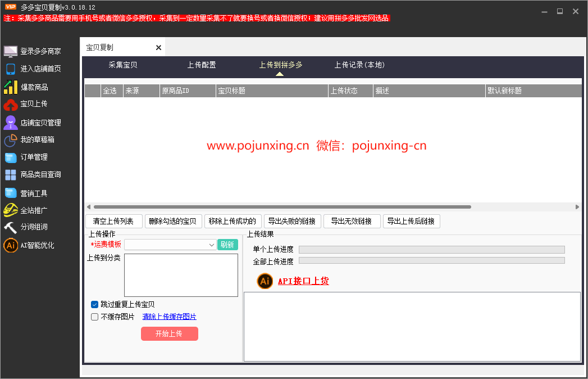The image size is (588, 379).
Task: Open the 运费模板 dropdown
Action: coord(170,245)
